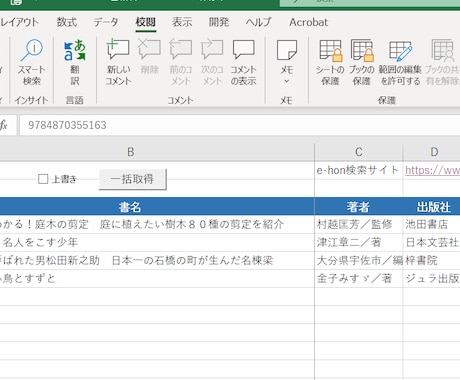Select the title cell '鳥とすずと'

coord(157,278)
